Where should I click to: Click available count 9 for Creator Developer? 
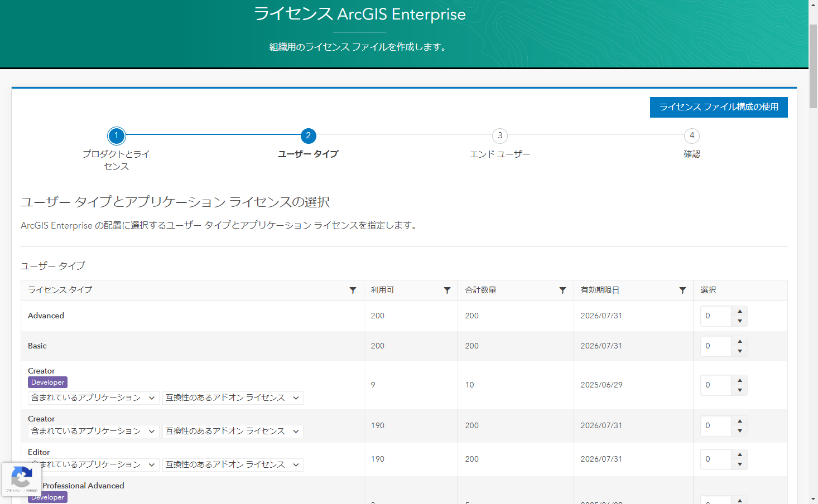pyautogui.click(x=373, y=385)
